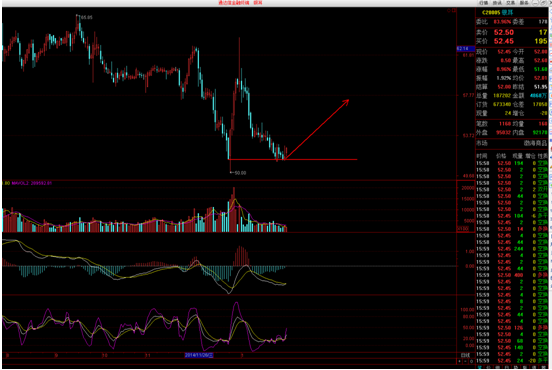Click the 52.50 ask price
The height and width of the screenshot is (370, 552).
point(503,32)
